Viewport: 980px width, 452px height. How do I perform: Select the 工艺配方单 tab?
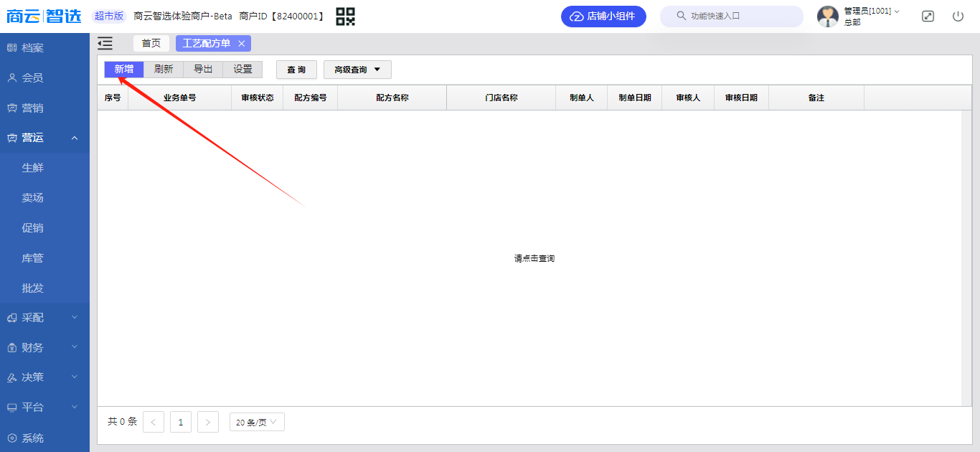pyautogui.click(x=207, y=44)
